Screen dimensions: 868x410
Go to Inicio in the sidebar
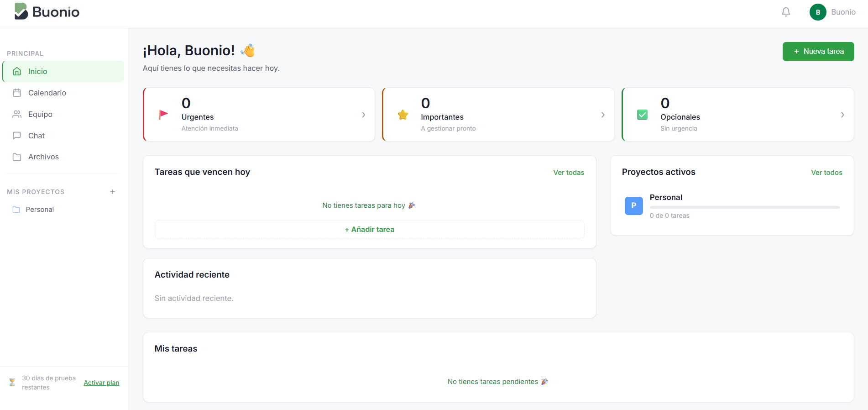63,71
